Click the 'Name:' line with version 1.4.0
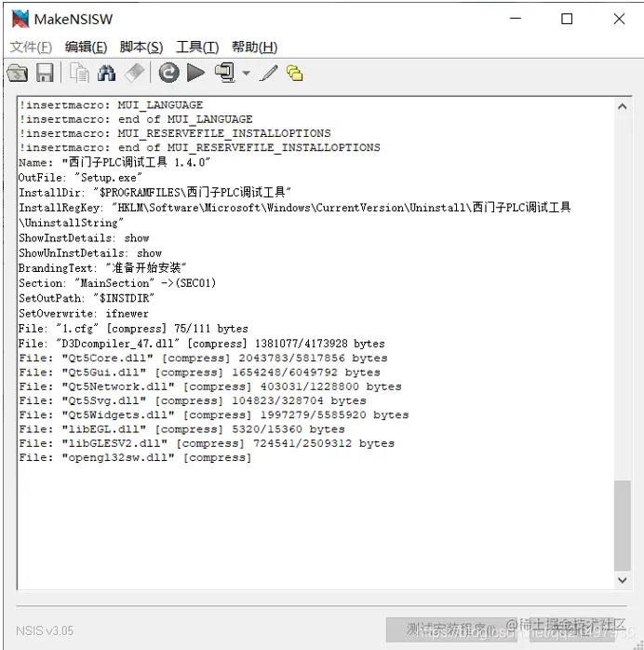Image resolution: width=644 pixels, height=650 pixels. 114,162
